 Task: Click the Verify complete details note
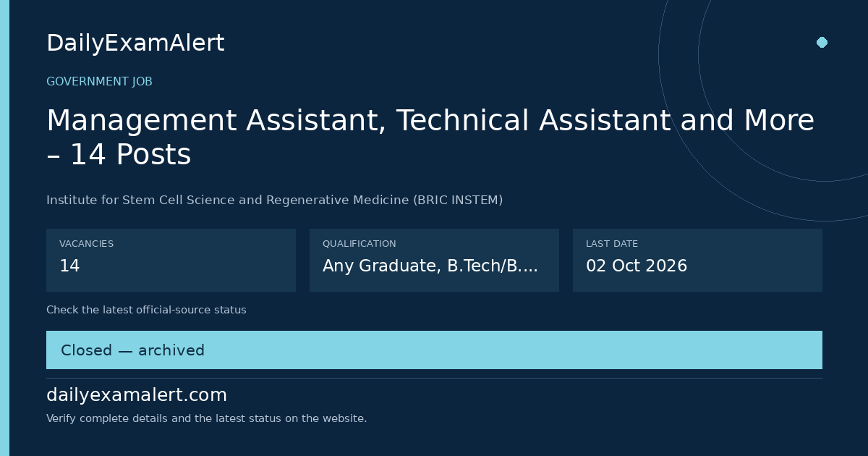coord(206,418)
